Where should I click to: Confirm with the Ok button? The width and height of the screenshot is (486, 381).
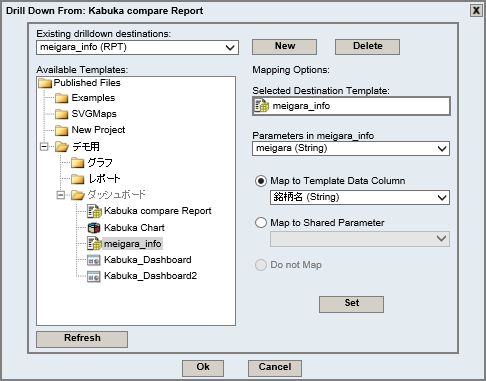tap(203, 368)
